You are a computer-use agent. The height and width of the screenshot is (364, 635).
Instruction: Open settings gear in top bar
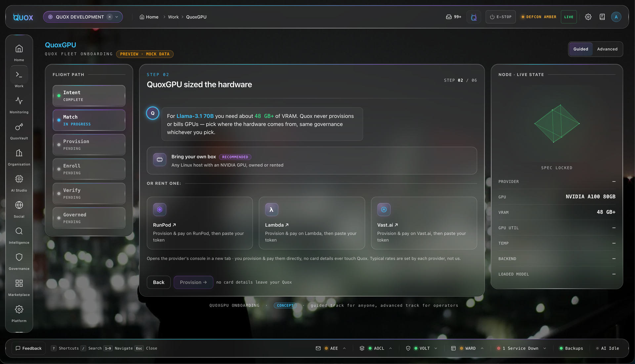click(588, 17)
